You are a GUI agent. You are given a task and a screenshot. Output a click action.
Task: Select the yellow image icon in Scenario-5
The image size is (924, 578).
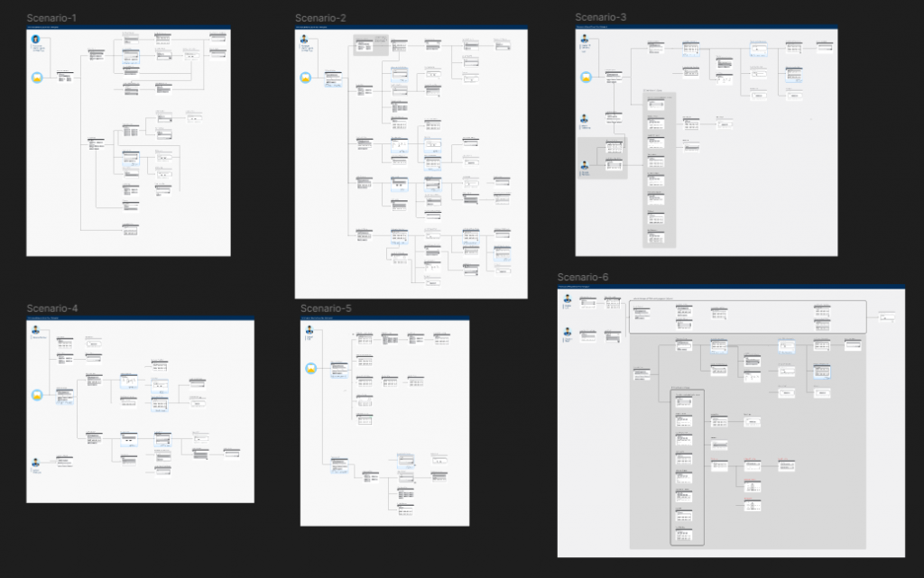[x=311, y=368]
